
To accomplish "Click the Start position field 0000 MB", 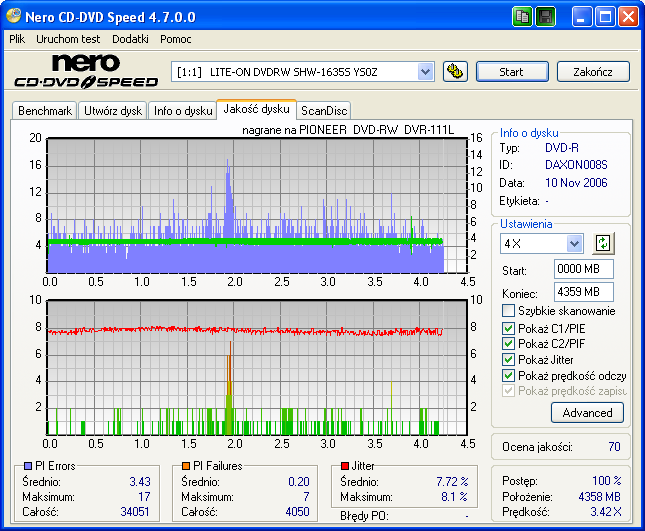I will [583, 269].
